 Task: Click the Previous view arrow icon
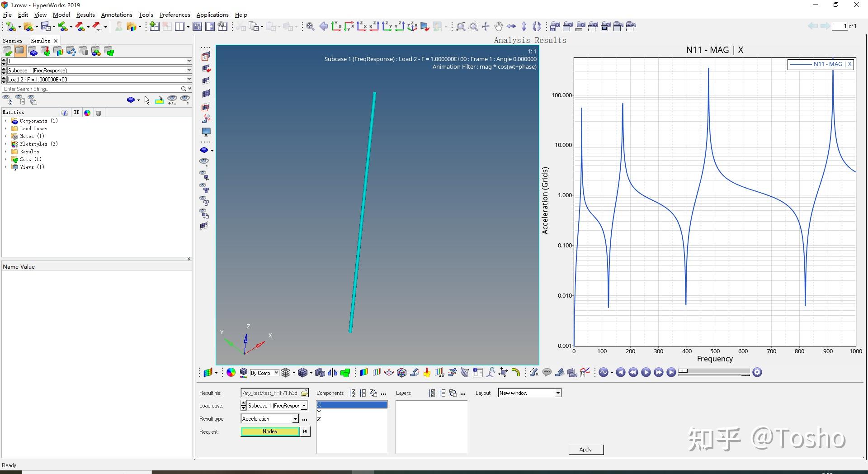pyautogui.click(x=324, y=27)
